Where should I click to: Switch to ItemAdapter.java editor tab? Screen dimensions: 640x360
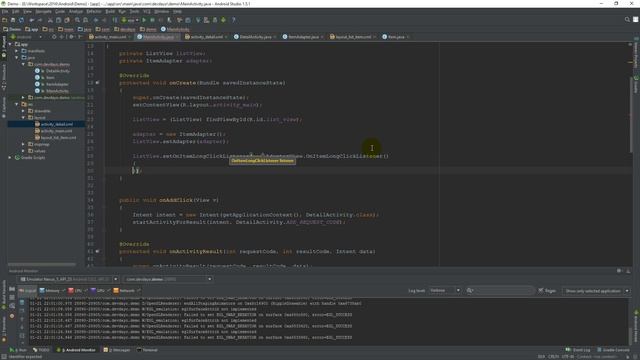tap(303, 37)
